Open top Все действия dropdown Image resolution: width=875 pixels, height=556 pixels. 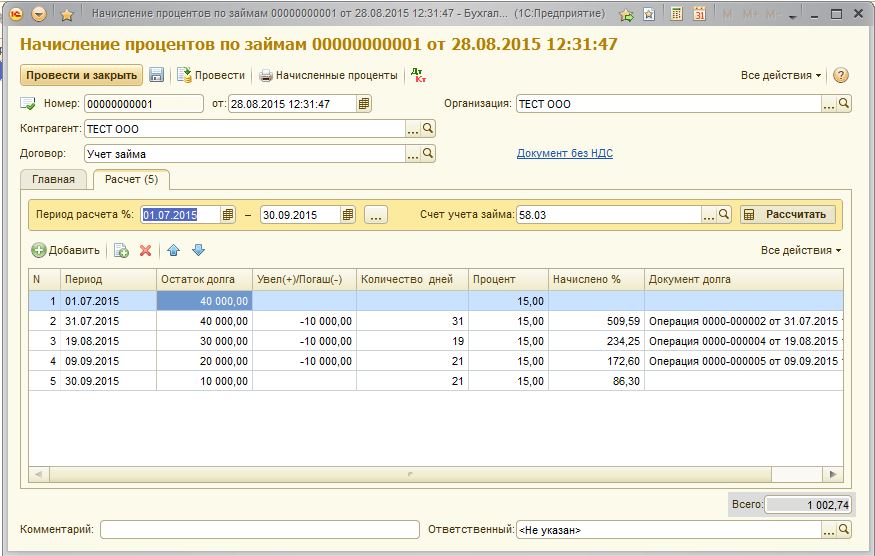[781, 75]
